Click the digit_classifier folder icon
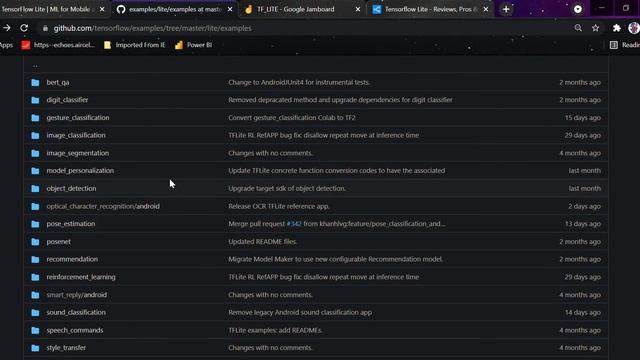The width and height of the screenshot is (640, 360). click(36, 100)
